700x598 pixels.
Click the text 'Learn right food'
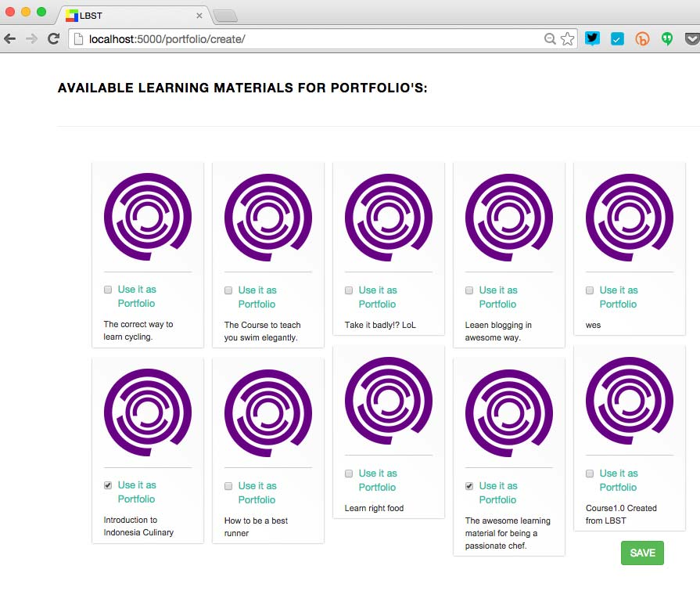374,509
